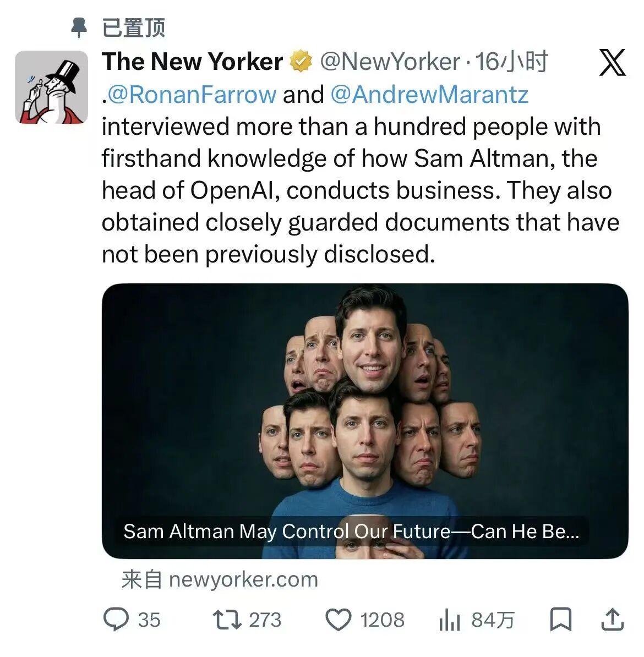Toggle the repost arrows icon
Screen dimensions: 644x657
pos(227,620)
